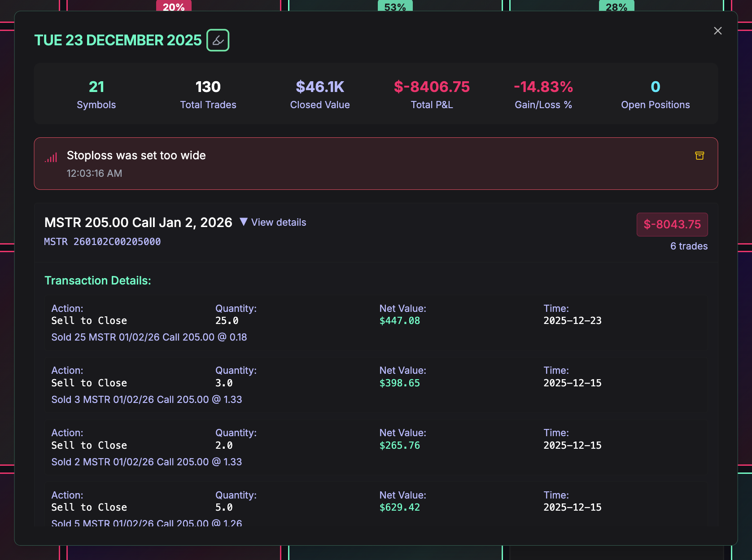The width and height of the screenshot is (752, 560).
Task: Click the 0 Open Positions stat
Action: [x=656, y=94]
